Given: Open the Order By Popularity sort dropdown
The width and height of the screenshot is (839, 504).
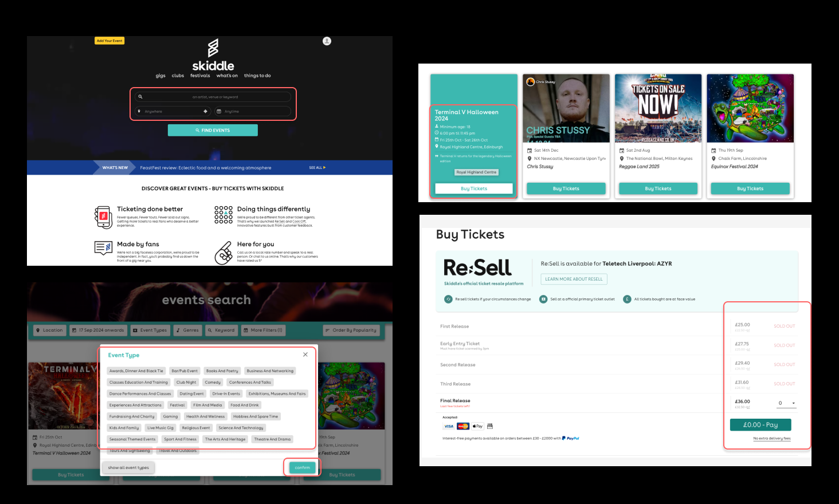Looking at the screenshot, I should pos(351,330).
